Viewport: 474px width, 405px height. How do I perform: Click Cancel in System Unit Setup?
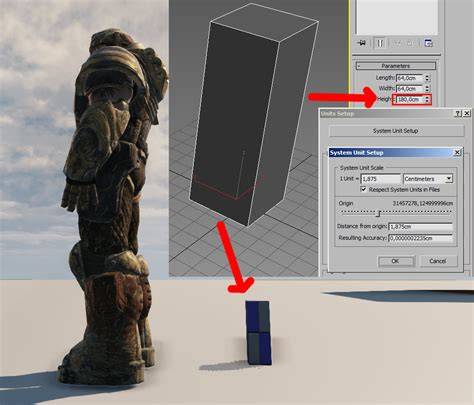click(x=438, y=261)
